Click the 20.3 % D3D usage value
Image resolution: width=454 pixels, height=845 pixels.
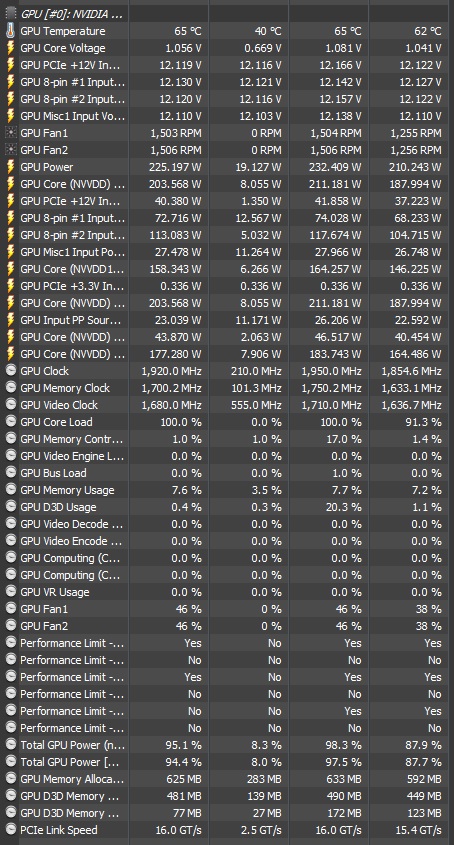coord(343,507)
